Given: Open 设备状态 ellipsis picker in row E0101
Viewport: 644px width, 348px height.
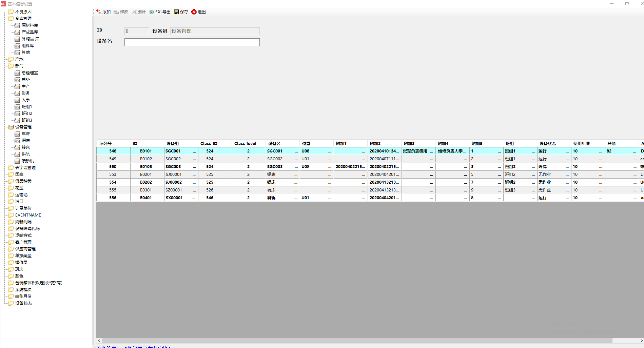Looking at the screenshot, I should (x=567, y=151).
